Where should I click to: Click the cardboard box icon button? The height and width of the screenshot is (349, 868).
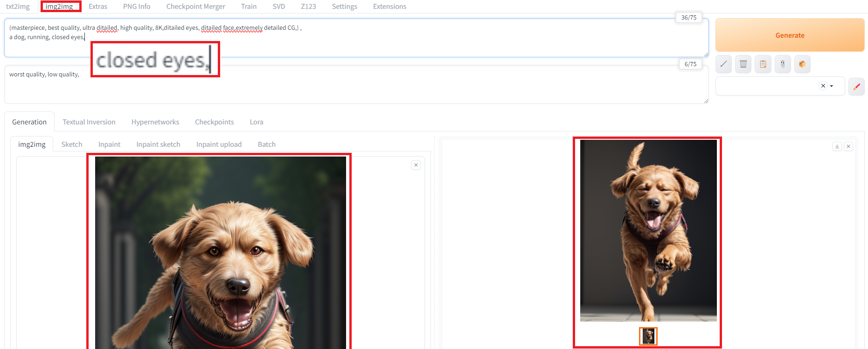coord(802,64)
